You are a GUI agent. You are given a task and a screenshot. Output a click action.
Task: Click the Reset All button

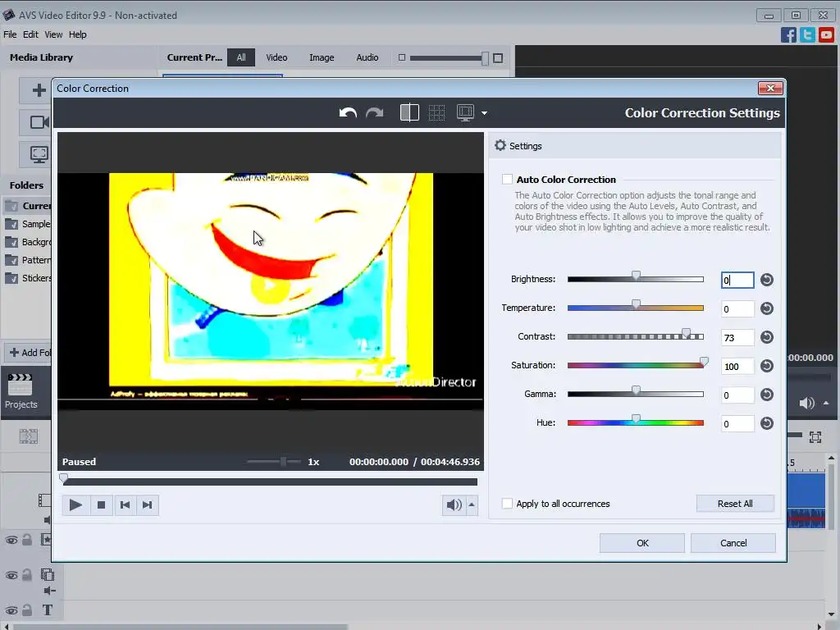pos(735,504)
